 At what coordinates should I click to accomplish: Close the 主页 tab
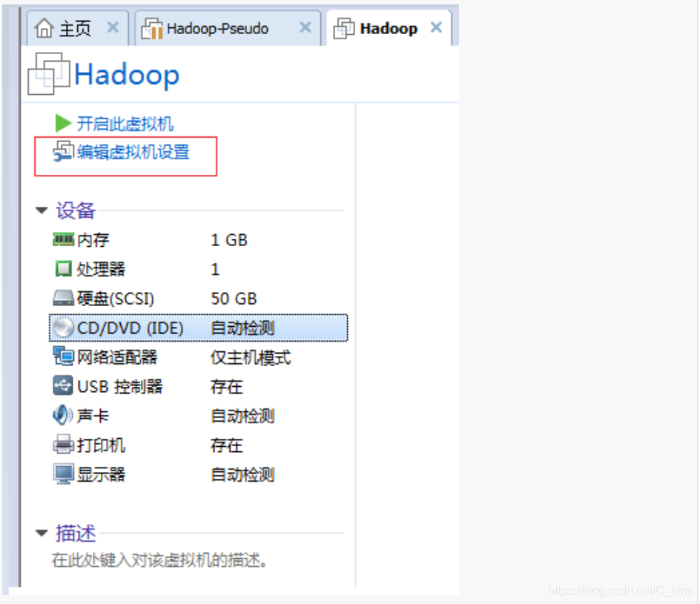[113, 27]
